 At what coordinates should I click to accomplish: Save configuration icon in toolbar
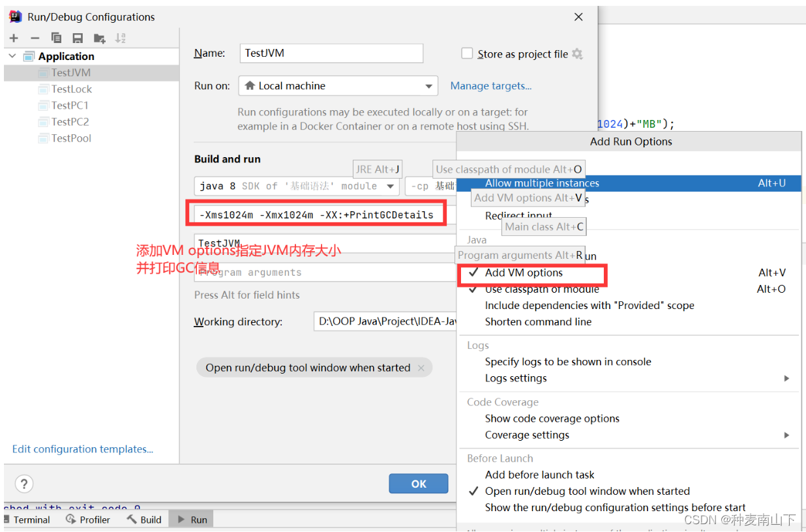click(78, 38)
